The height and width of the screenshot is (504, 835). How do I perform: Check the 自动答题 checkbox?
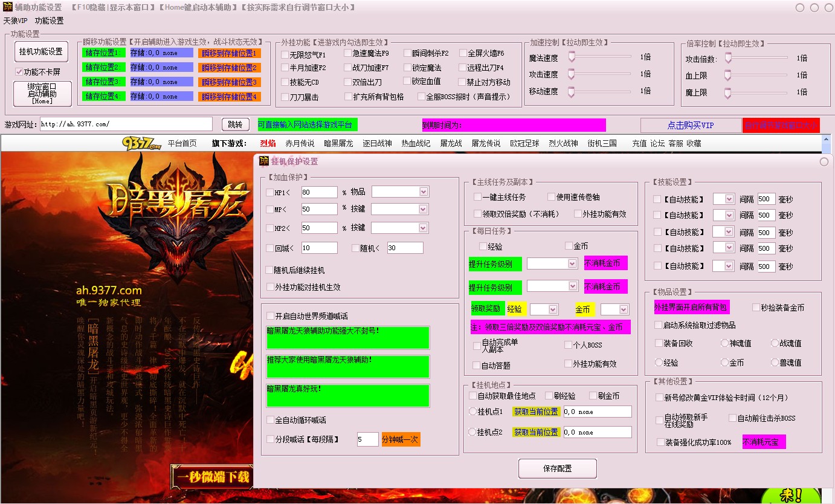476,366
